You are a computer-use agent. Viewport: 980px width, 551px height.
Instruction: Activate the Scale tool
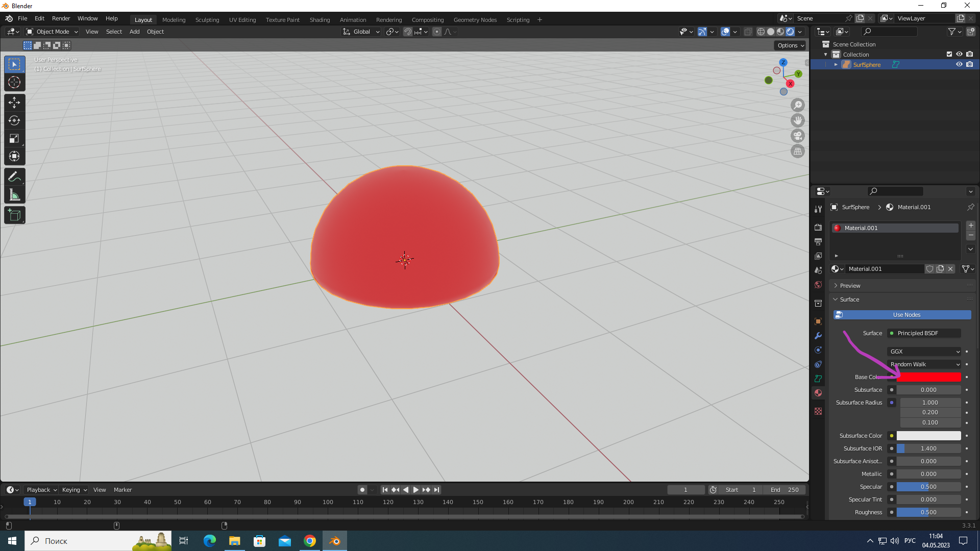tap(14, 138)
